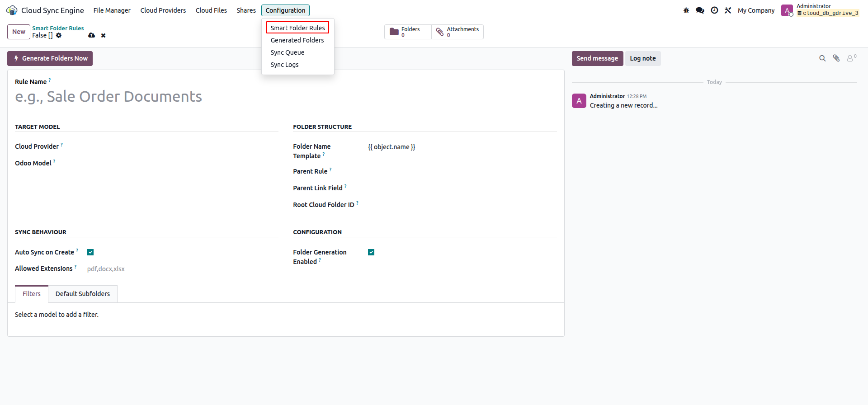868x405 pixels.
Task: Create a record with the New button
Action: (x=19, y=32)
